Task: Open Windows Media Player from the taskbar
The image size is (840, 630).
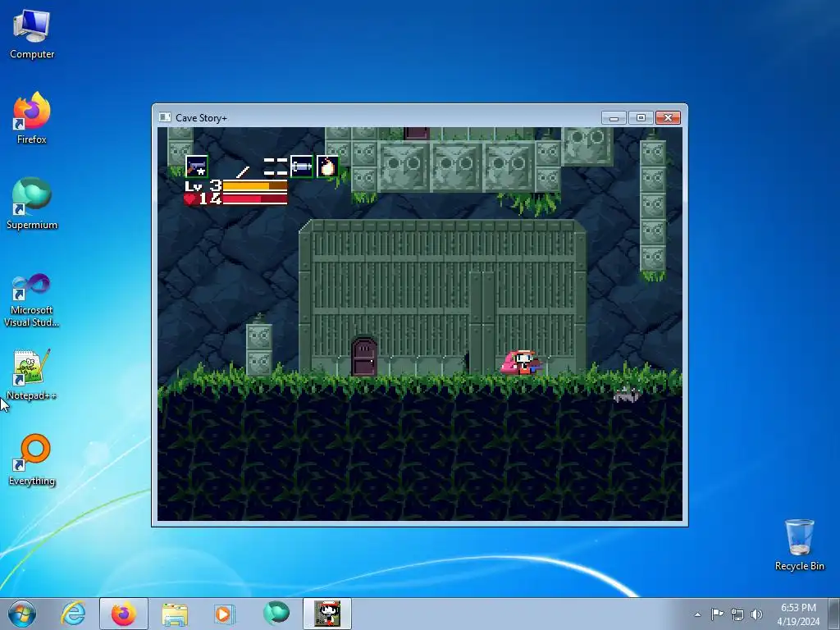Action: coord(224,614)
